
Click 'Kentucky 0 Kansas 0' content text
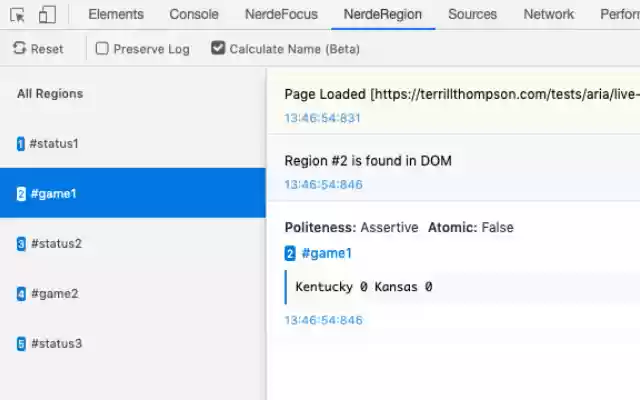click(364, 287)
